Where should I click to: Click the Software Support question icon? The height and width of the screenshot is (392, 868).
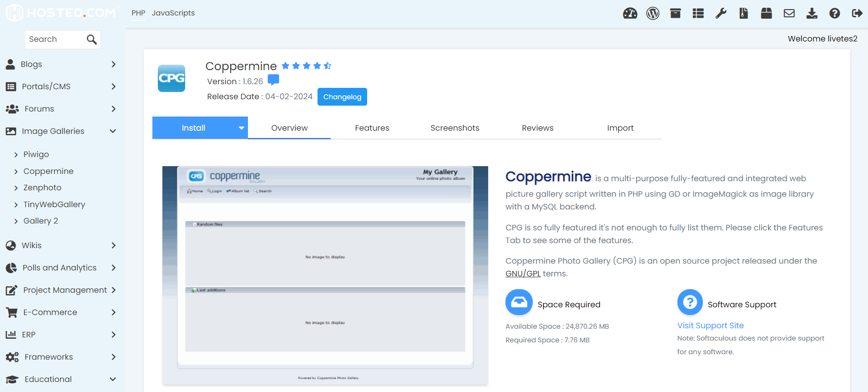coord(690,302)
